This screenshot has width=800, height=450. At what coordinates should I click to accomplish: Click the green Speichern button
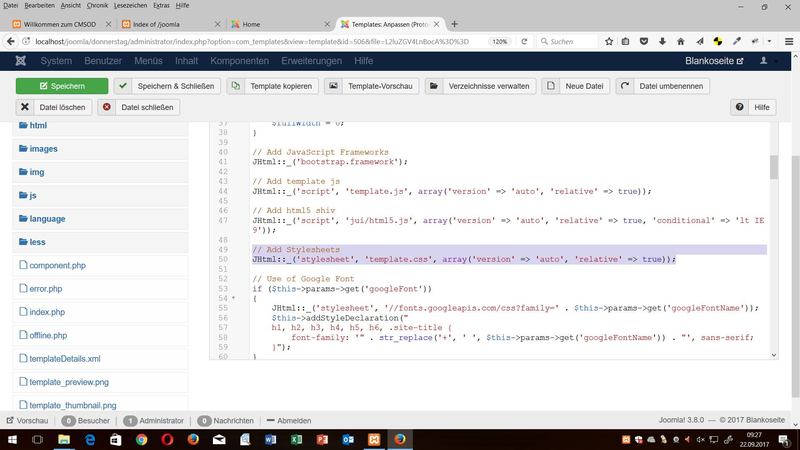pyautogui.click(x=61, y=86)
